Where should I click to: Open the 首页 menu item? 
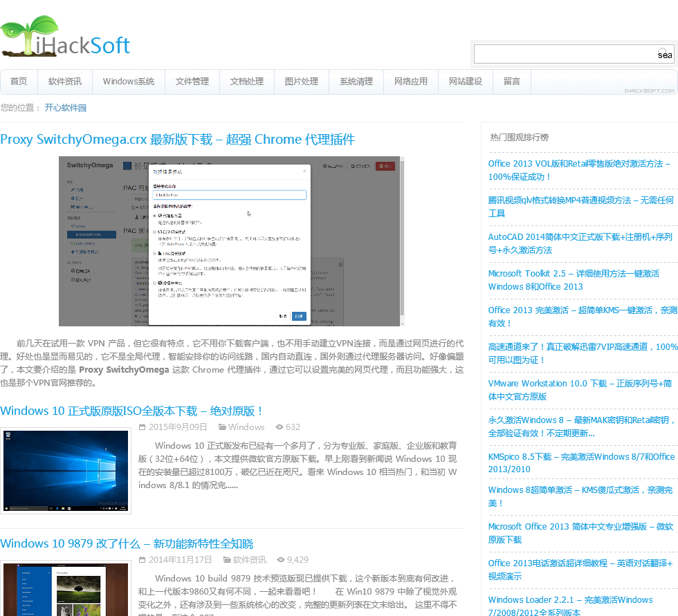19,82
